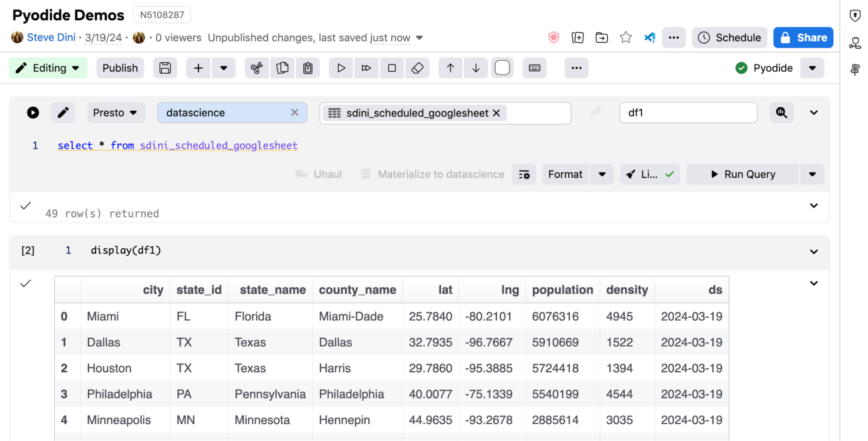Remove the sdini_scheduled_googlesheet table tag
This screenshot has height=441, width=868.
[496, 113]
